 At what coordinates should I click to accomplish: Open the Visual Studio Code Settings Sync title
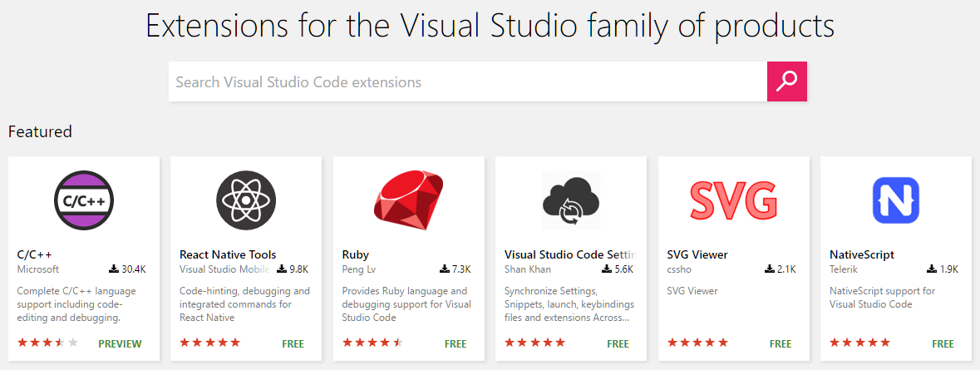tap(570, 254)
